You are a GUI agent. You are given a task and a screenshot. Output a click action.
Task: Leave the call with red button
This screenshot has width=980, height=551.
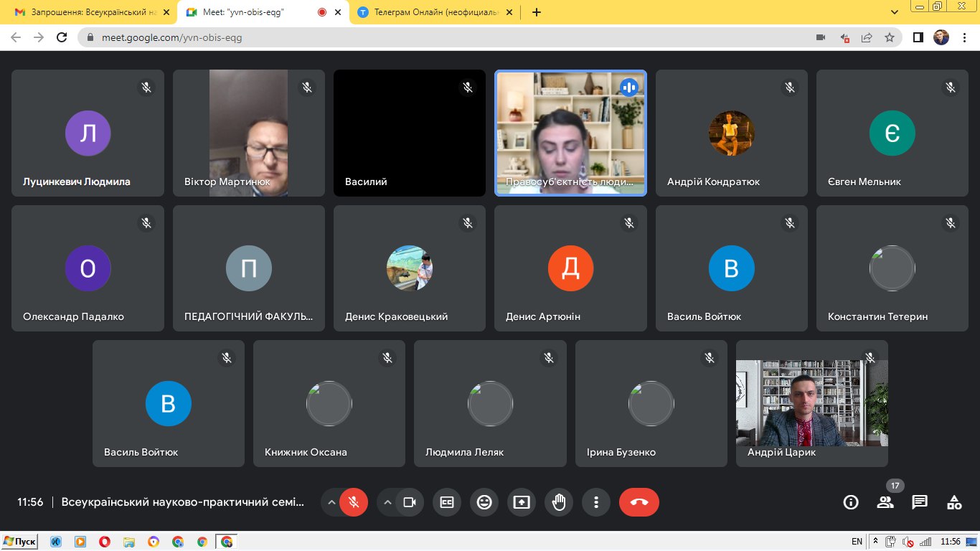639,502
